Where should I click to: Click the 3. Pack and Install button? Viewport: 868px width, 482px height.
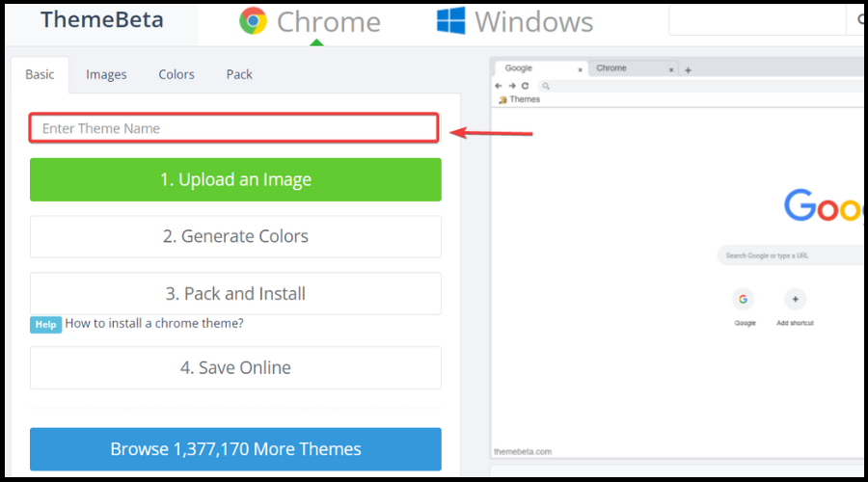[x=236, y=293]
